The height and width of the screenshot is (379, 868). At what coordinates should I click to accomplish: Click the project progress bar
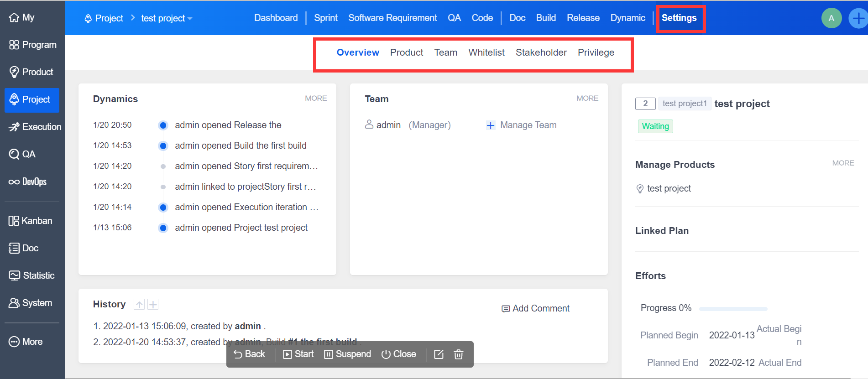(x=733, y=309)
